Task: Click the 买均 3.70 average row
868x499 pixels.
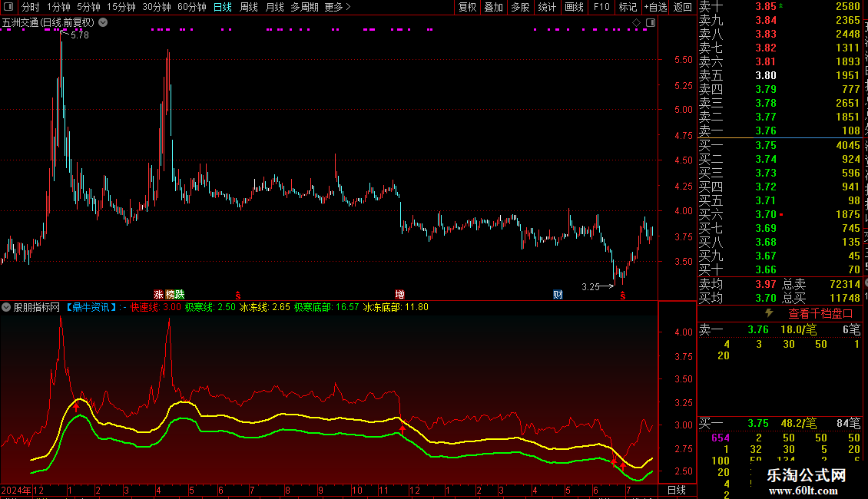Action: point(738,298)
